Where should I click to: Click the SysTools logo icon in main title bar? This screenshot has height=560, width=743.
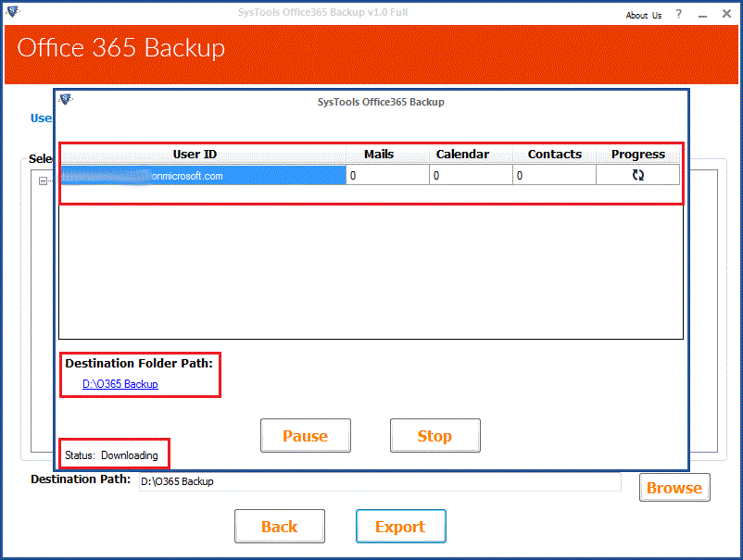[13, 11]
